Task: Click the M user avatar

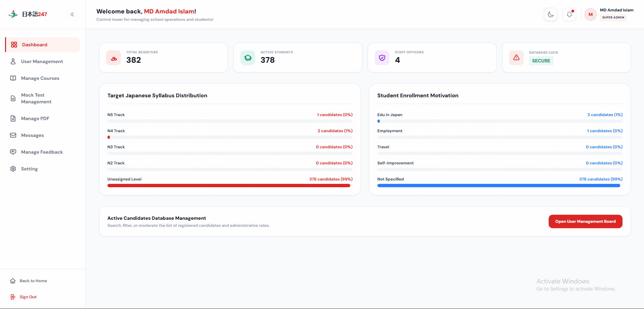Action: 591,14
